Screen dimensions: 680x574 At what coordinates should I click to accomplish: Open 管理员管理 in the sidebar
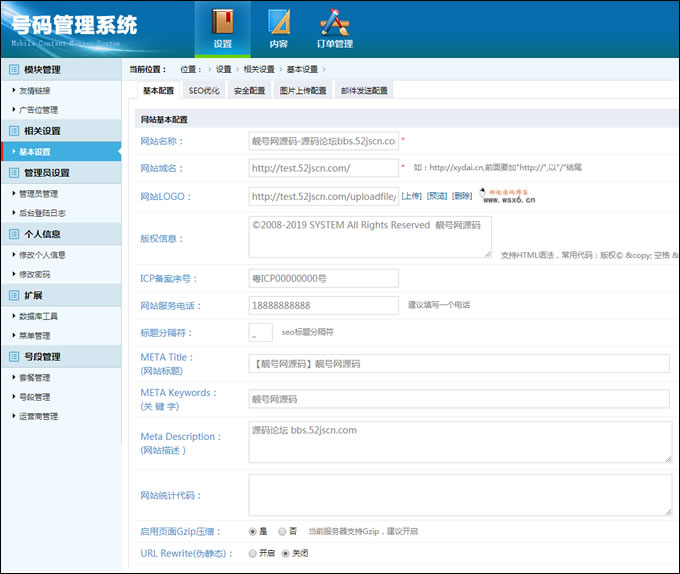pos(39,193)
